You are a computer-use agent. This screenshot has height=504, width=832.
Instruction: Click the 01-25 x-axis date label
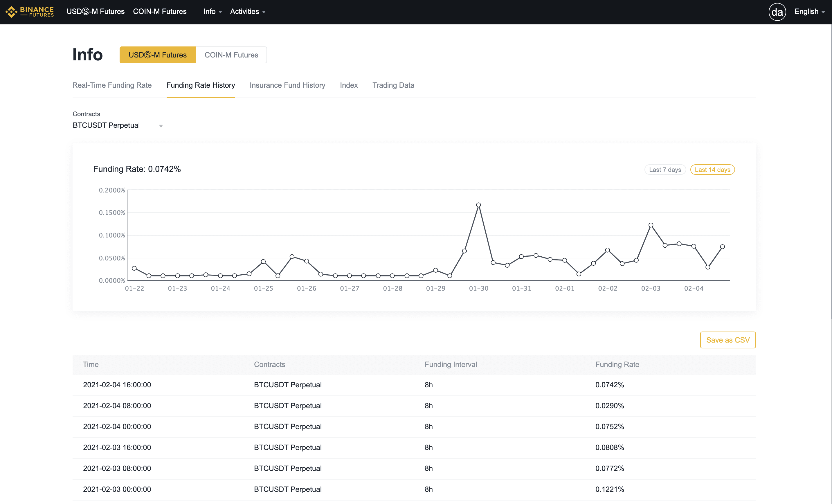tap(263, 289)
